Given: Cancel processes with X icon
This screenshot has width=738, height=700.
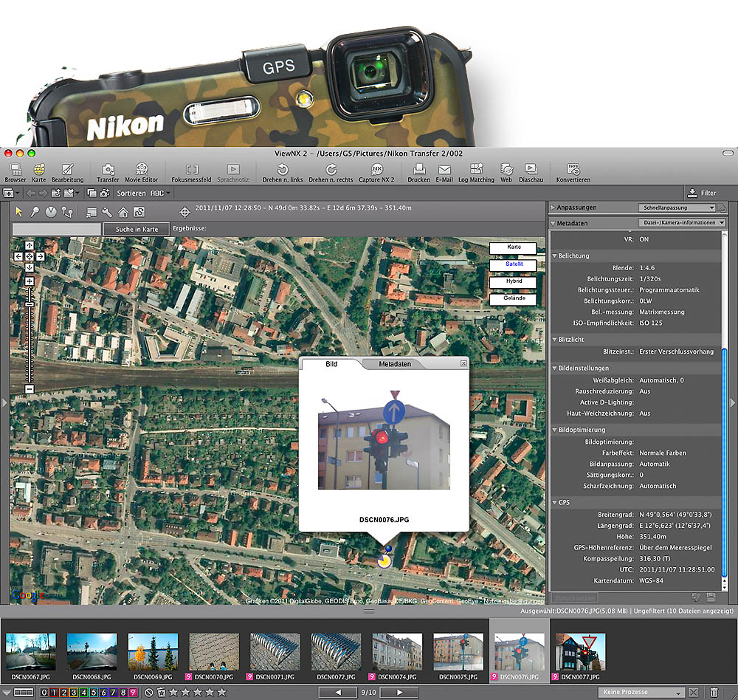Looking at the screenshot, I should click(694, 692).
